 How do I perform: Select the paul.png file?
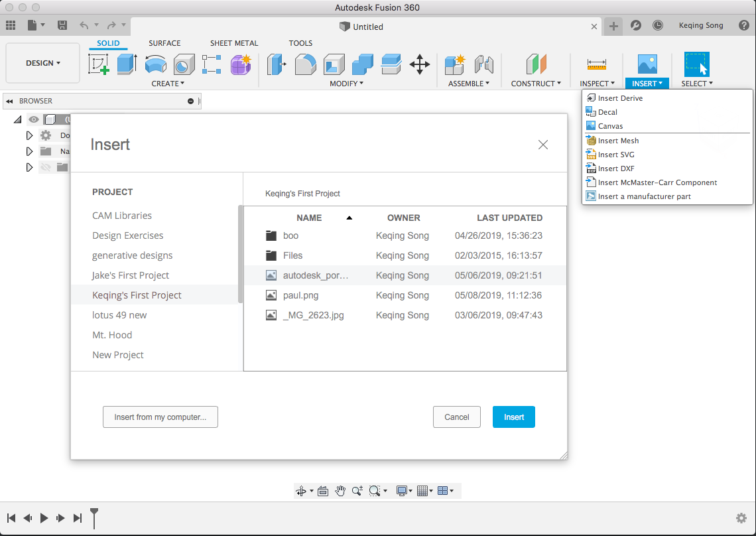(405, 295)
